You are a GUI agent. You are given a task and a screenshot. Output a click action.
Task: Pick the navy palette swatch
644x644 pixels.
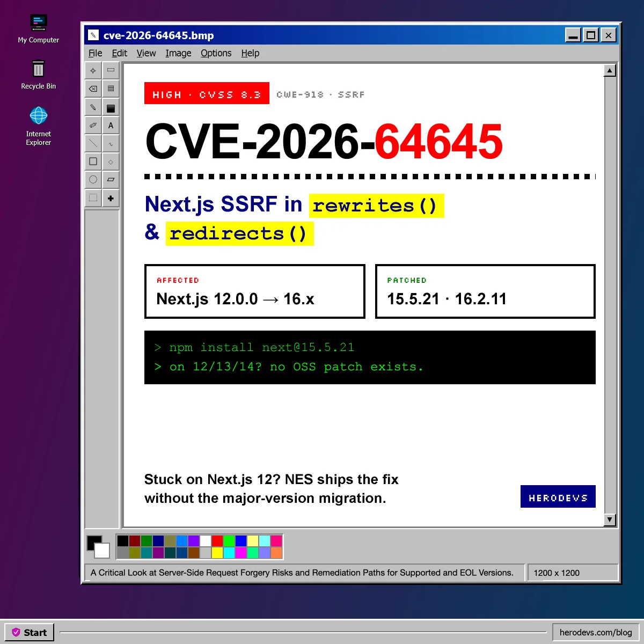(158, 541)
